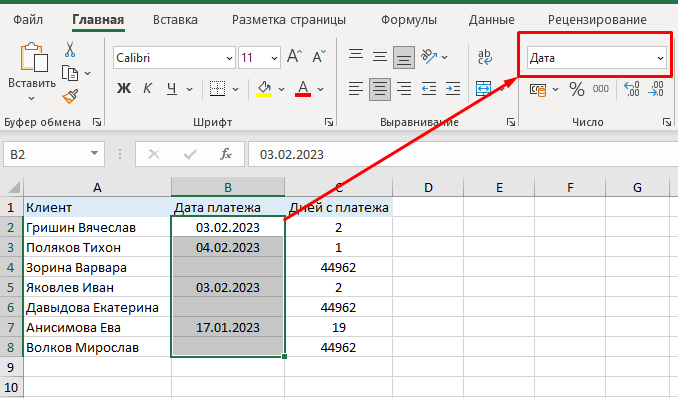This screenshot has height=398, width=678.
Task: Toggle Italic formatting (К)
Action: click(x=147, y=89)
